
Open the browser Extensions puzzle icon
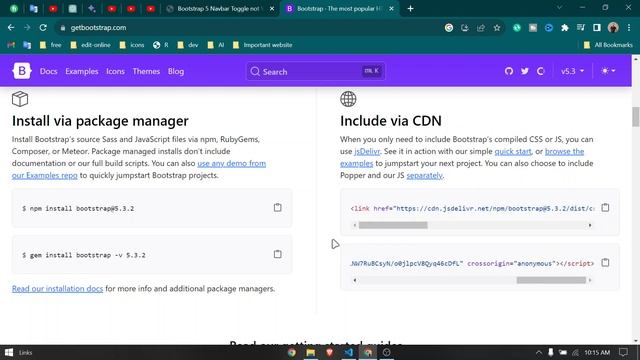[565, 28]
